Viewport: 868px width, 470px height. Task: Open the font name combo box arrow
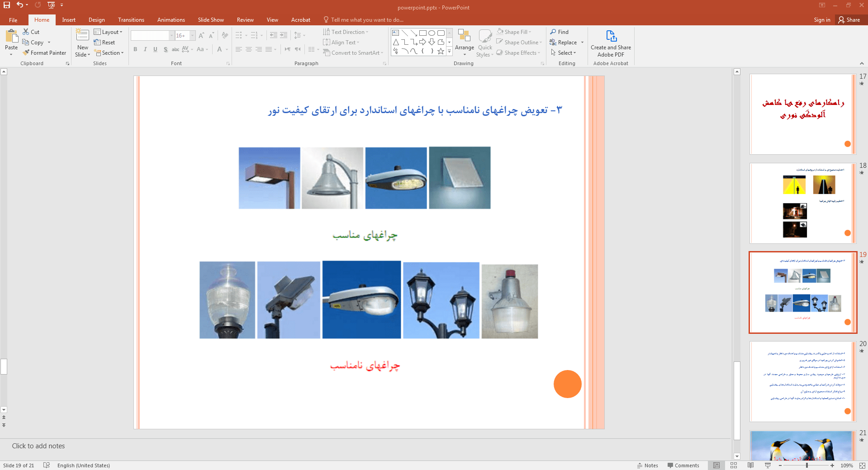tap(171, 36)
